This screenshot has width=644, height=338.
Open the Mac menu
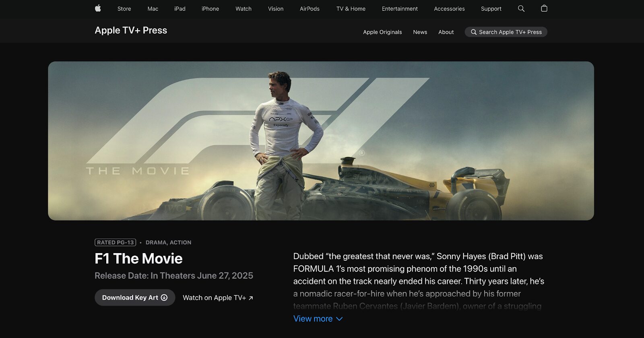(153, 9)
